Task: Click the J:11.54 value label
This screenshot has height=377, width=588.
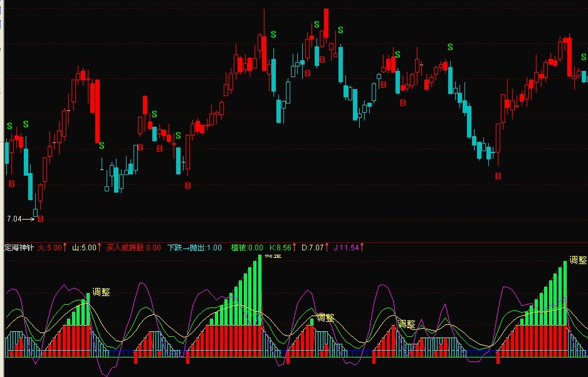Action: tap(346, 248)
